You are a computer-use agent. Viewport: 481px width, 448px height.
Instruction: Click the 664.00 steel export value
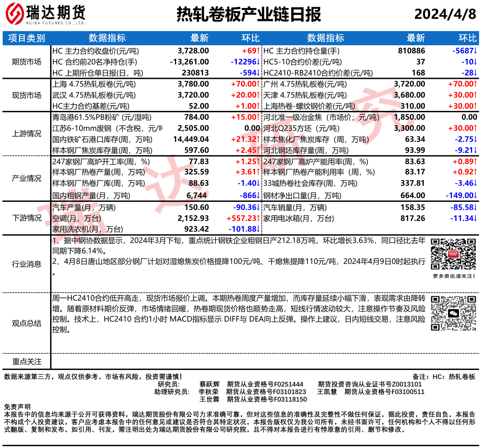413,195
